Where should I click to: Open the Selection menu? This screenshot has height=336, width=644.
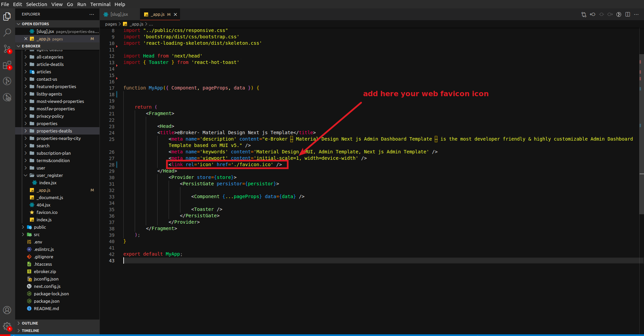tap(37, 4)
